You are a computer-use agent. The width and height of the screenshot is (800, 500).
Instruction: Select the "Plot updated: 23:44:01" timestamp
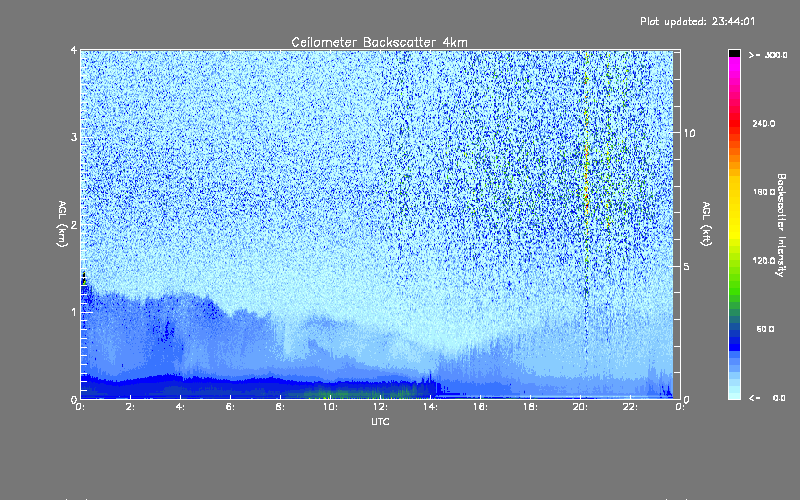[697, 21]
